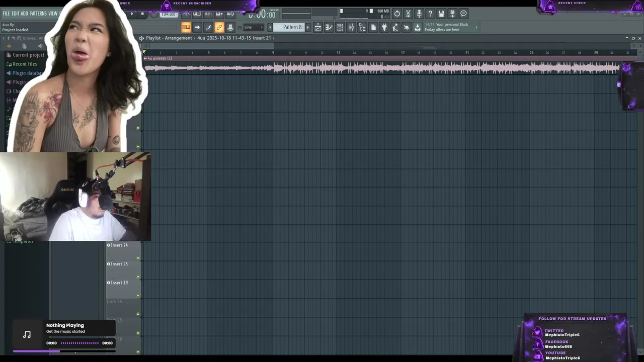Image resolution: width=644 pixels, height=362 pixels.
Task: Save project with floppy disk icon
Action: (441, 14)
